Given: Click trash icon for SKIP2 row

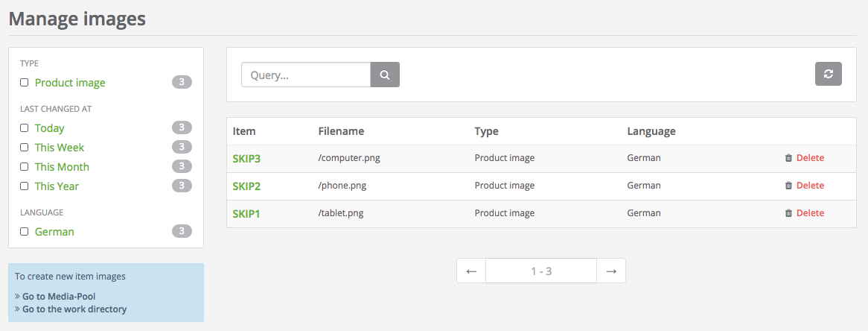Looking at the screenshot, I should [788, 186].
